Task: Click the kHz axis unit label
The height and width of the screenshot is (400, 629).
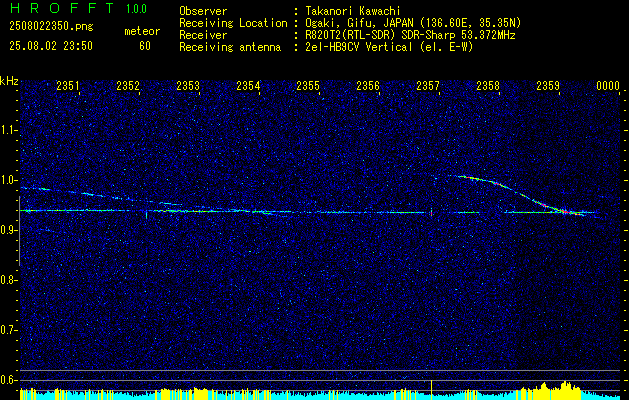Action: pyautogui.click(x=10, y=81)
